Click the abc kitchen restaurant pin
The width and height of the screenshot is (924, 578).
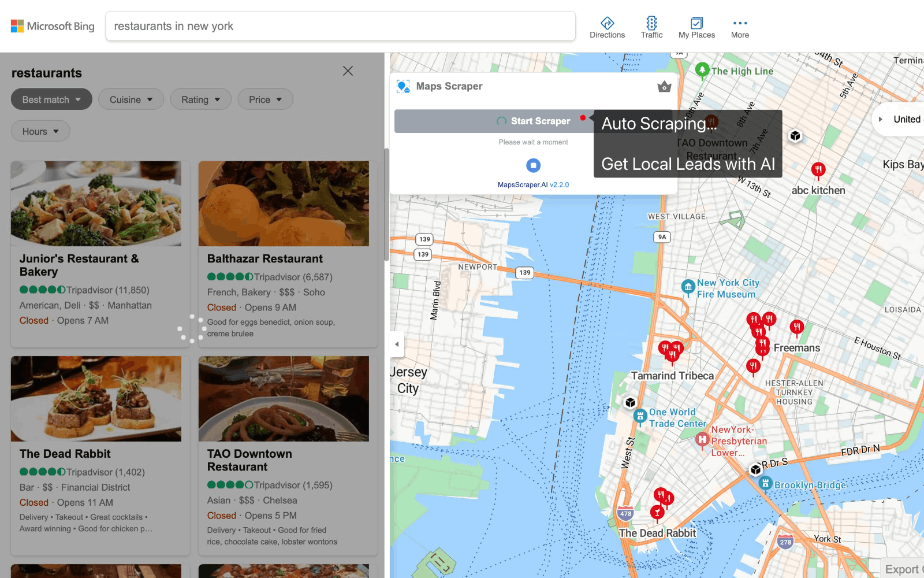pyautogui.click(x=818, y=170)
